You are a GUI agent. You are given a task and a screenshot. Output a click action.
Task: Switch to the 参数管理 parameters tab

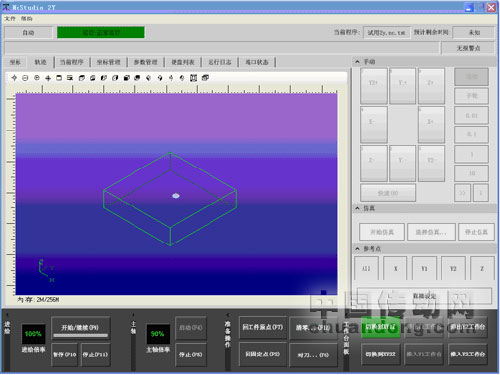(x=146, y=62)
